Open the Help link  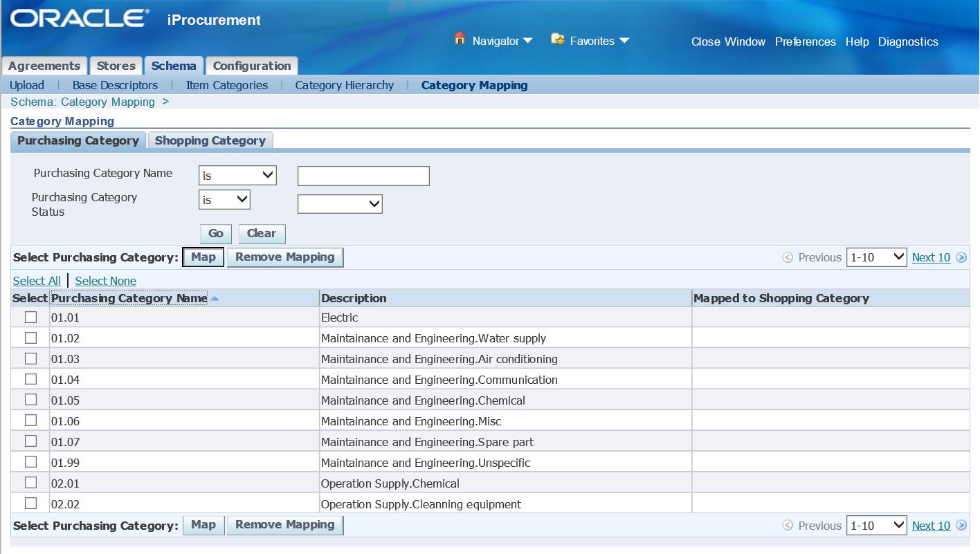857,41
